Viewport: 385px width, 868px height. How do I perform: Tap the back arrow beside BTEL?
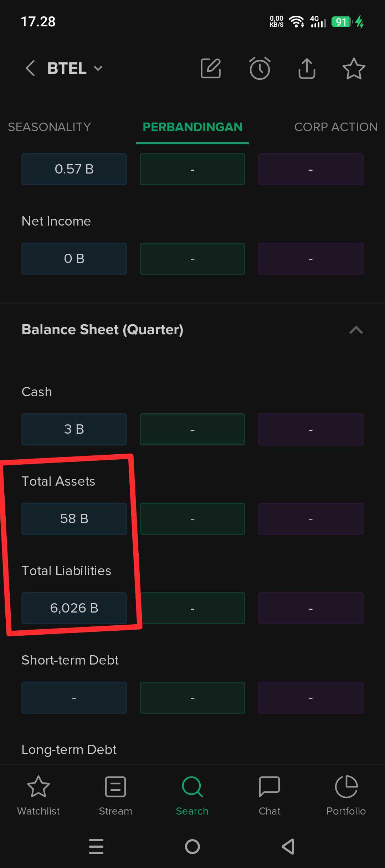point(30,68)
